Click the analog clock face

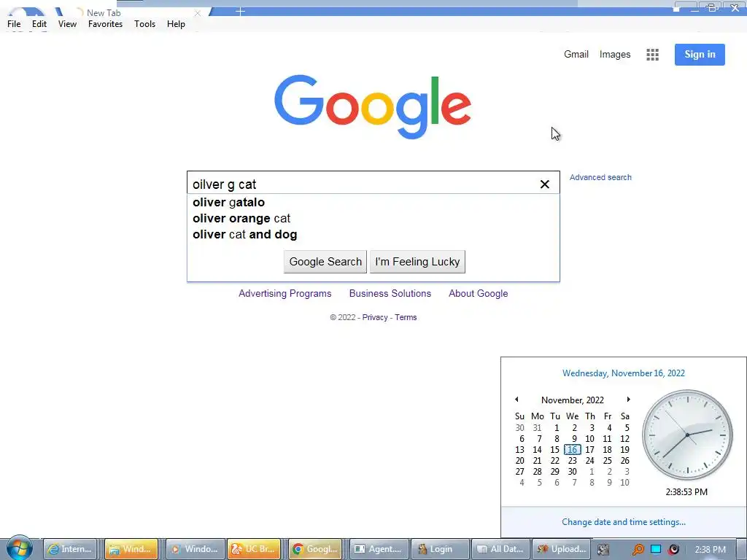tap(687, 435)
